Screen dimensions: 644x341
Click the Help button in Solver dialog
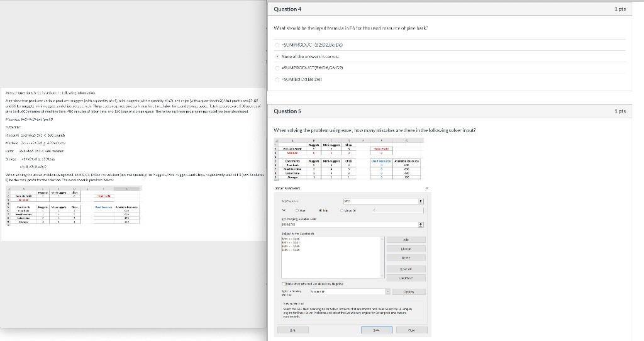coord(293,330)
